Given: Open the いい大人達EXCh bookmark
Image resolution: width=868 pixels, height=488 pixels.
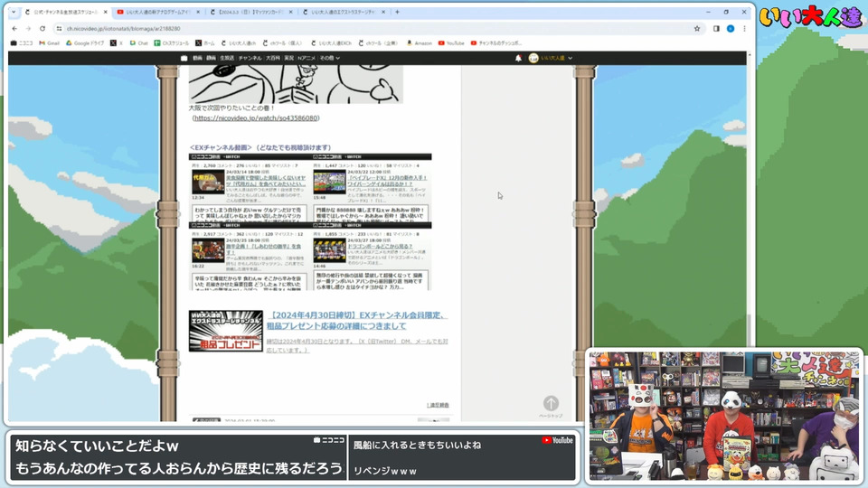Looking at the screenshot, I should (332, 42).
